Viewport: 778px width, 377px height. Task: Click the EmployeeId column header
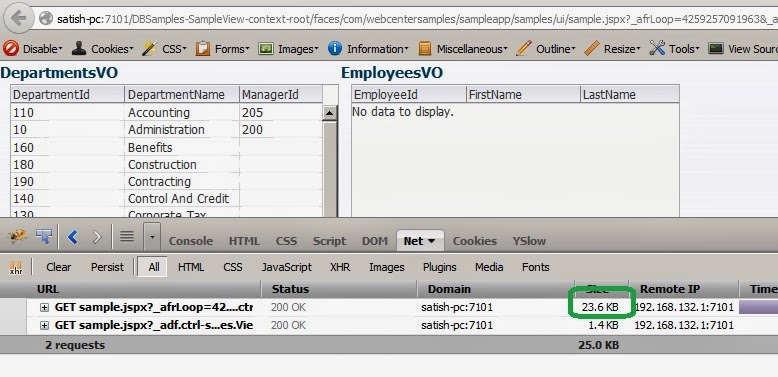(409, 94)
